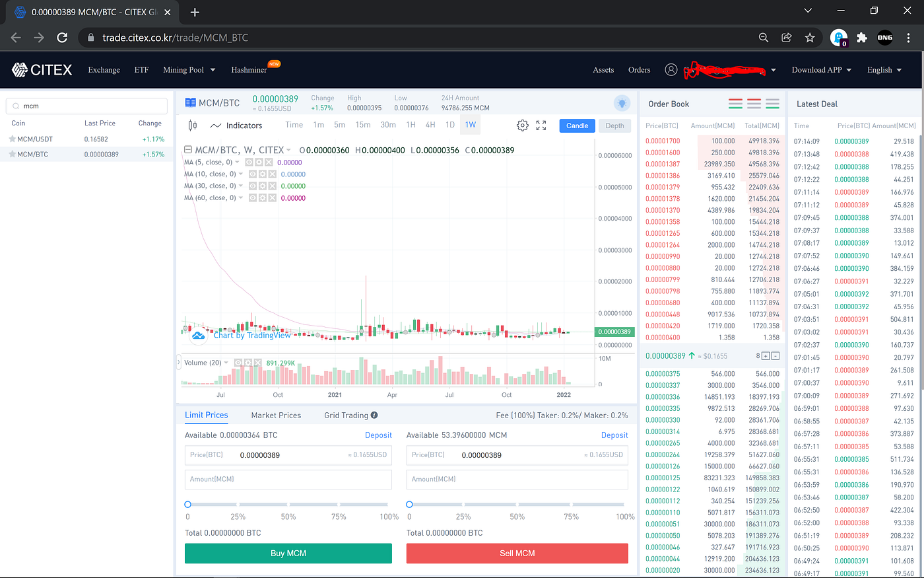This screenshot has width=924, height=578.
Task: Enter fullscreen chart mode
Action: (x=541, y=126)
